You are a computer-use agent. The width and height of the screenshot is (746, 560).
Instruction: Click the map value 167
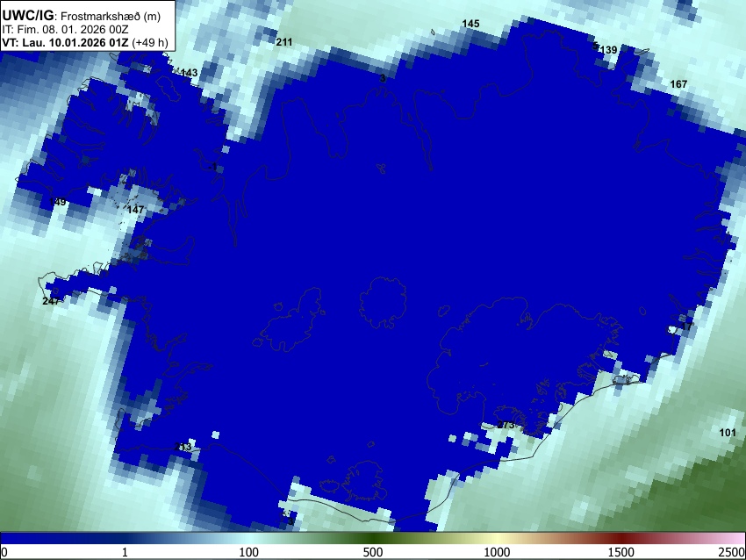point(678,83)
